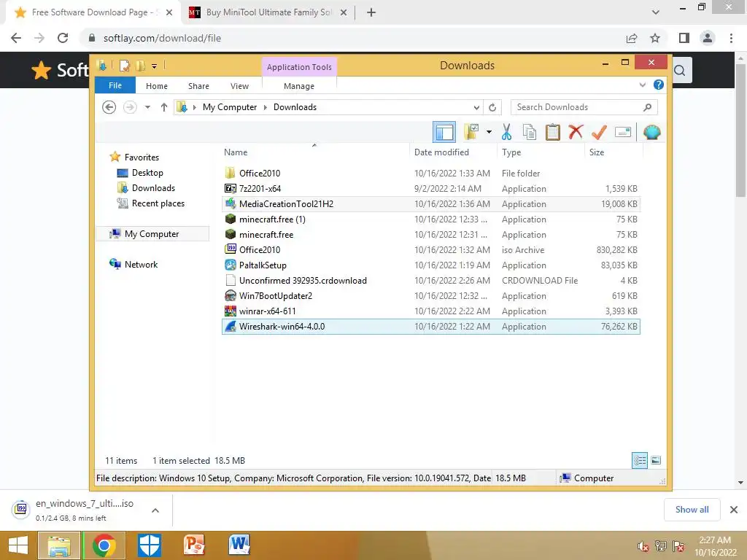Select Desktop under Favorites

[x=147, y=172]
